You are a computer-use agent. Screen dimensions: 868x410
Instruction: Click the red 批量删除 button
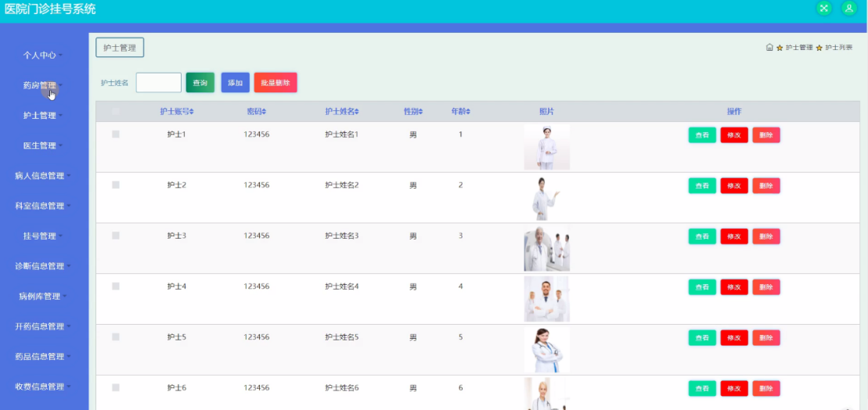click(x=276, y=82)
